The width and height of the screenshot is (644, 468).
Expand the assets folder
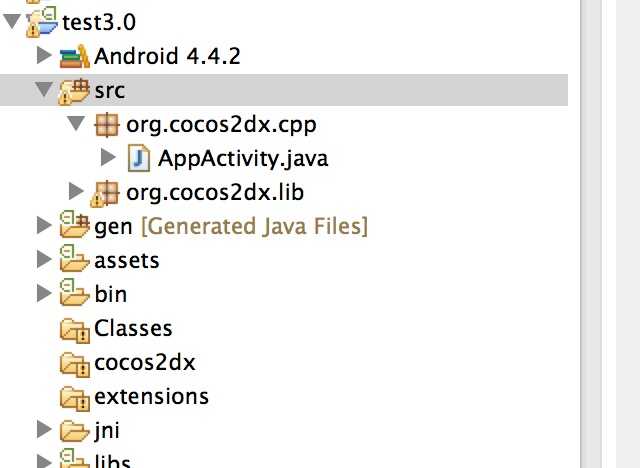(x=44, y=259)
